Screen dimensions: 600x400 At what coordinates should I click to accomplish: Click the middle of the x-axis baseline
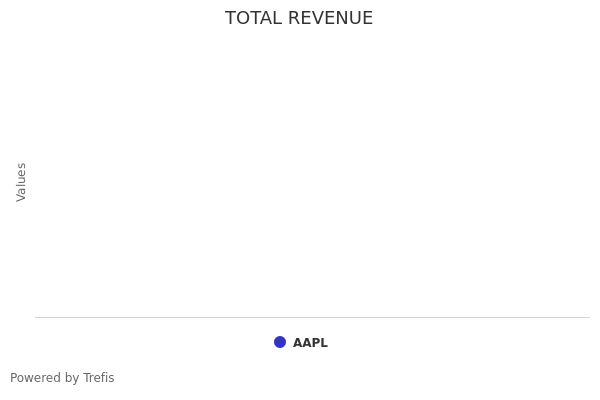coord(312,317)
